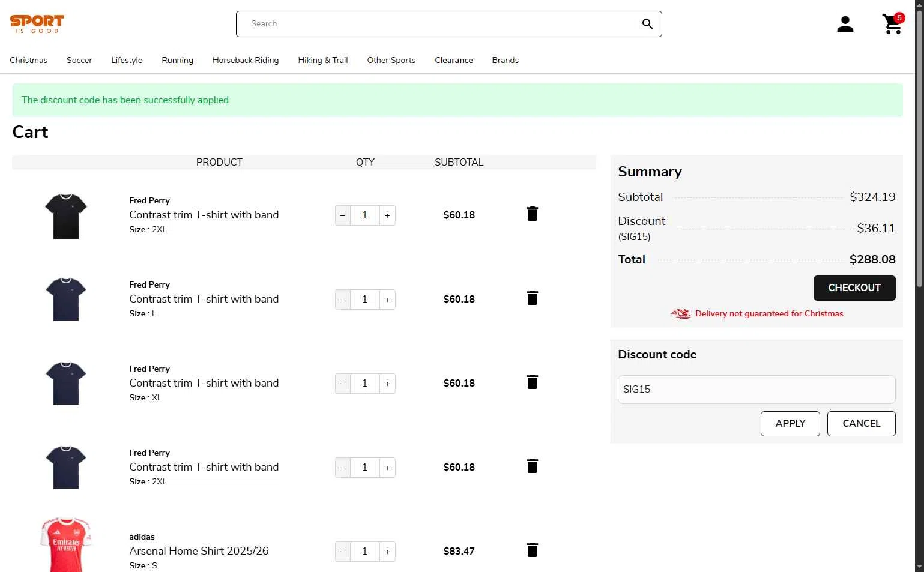This screenshot has width=924, height=572.
Task: Apply the discount code
Action: pyautogui.click(x=790, y=424)
